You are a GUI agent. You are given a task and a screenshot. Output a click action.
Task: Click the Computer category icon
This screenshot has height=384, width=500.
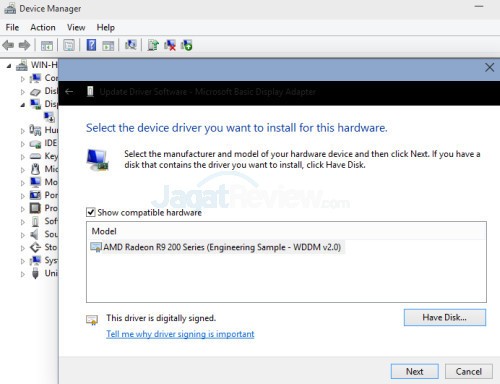tap(35, 78)
